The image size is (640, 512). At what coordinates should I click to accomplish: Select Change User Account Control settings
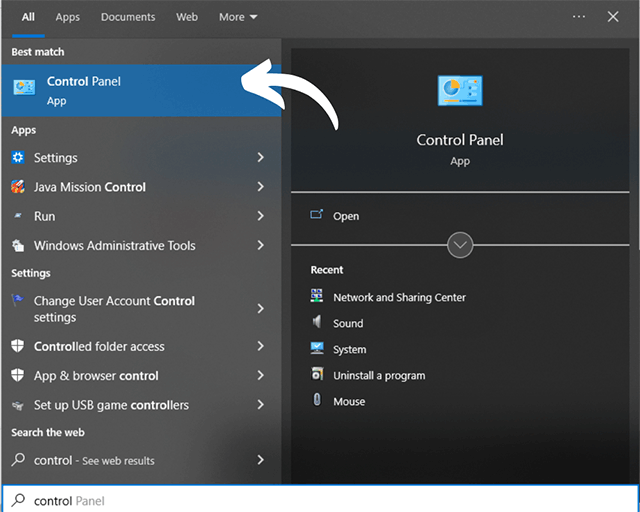point(141,309)
